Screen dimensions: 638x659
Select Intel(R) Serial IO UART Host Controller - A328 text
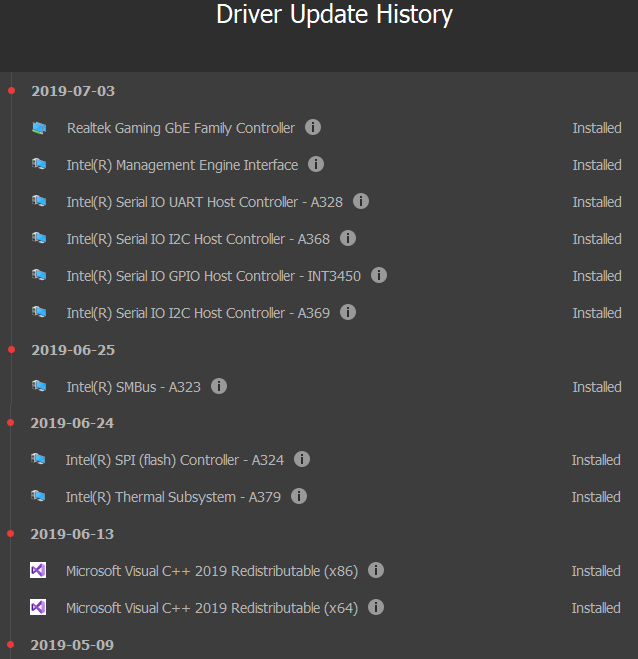point(205,202)
